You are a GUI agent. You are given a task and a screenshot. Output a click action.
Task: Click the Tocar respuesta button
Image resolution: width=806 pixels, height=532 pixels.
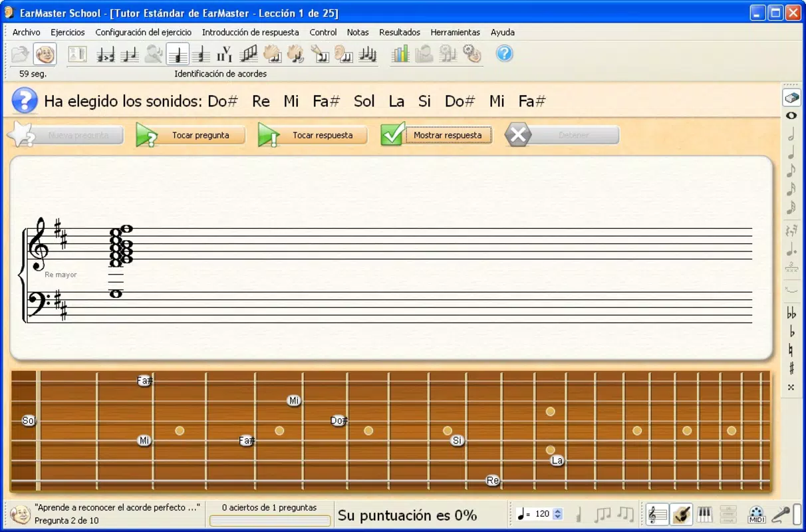point(313,135)
